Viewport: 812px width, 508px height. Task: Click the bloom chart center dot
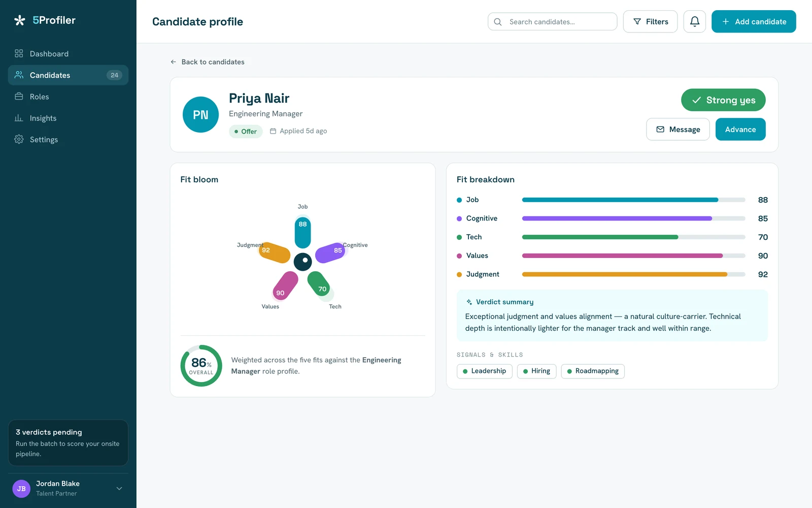click(x=303, y=262)
